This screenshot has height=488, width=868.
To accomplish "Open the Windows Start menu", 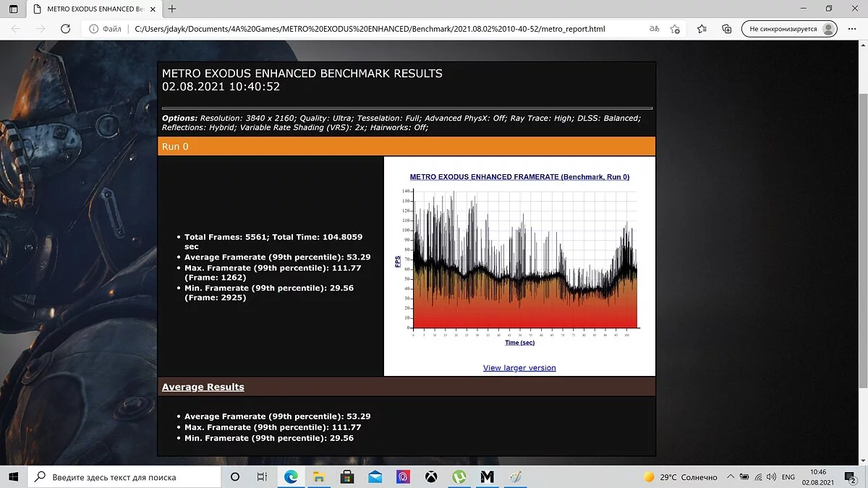I will (14, 477).
